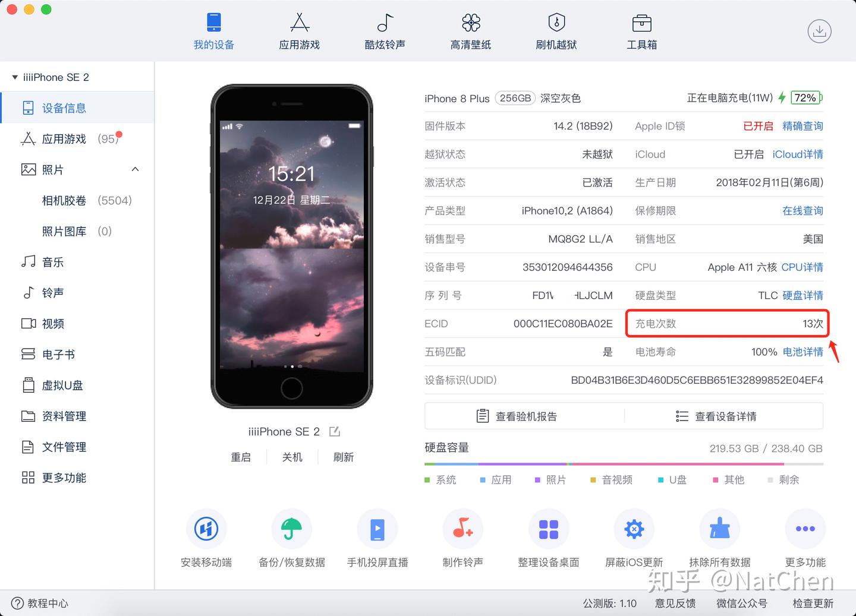Open the downloads icon at top right
The width and height of the screenshot is (856, 616).
pyautogui.click(x=819, y=31)
